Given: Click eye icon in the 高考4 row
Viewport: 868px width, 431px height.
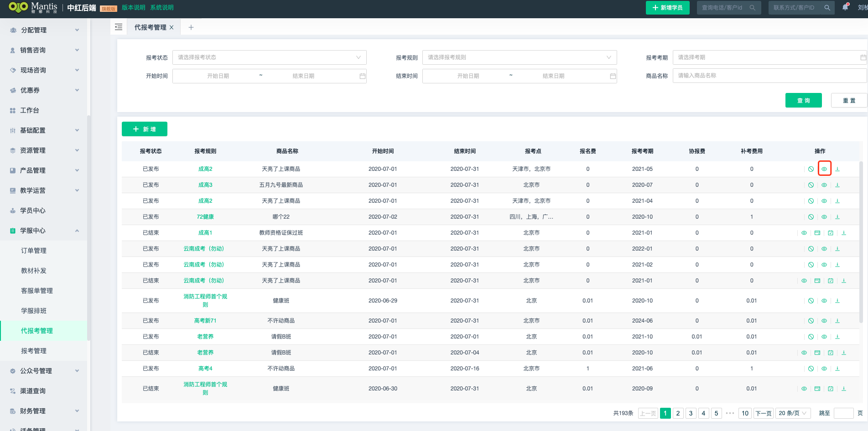Looking at the screenshot, I should point(824,369).
